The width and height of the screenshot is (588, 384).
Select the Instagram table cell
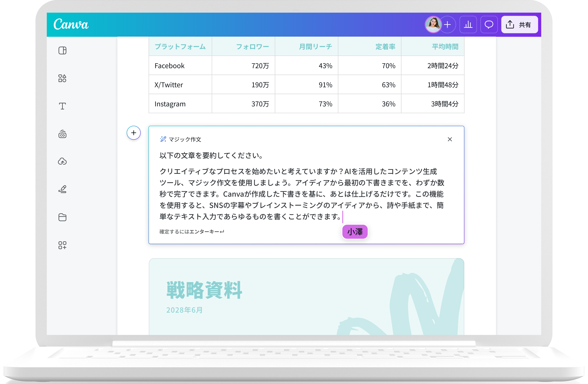pos(180,104)
